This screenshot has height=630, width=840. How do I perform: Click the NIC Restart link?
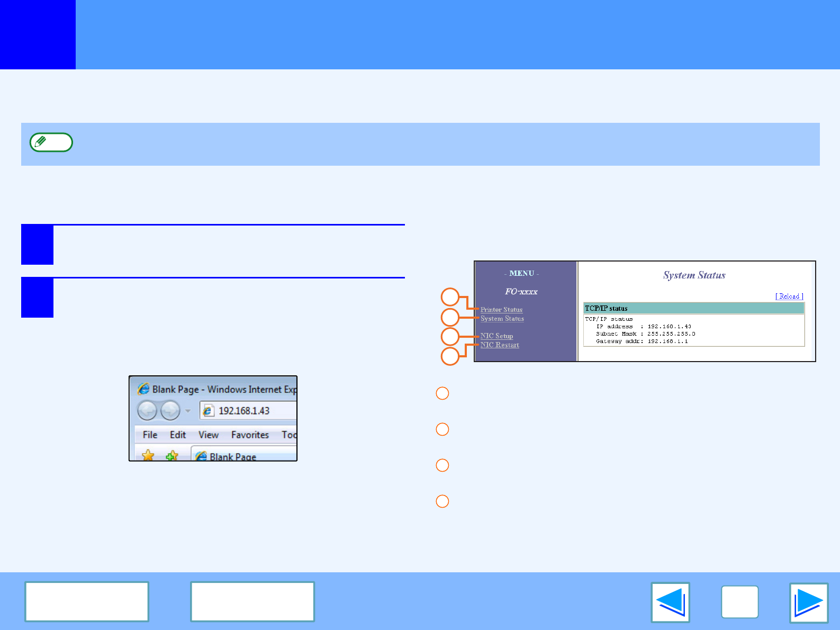(x=500, y=345)
